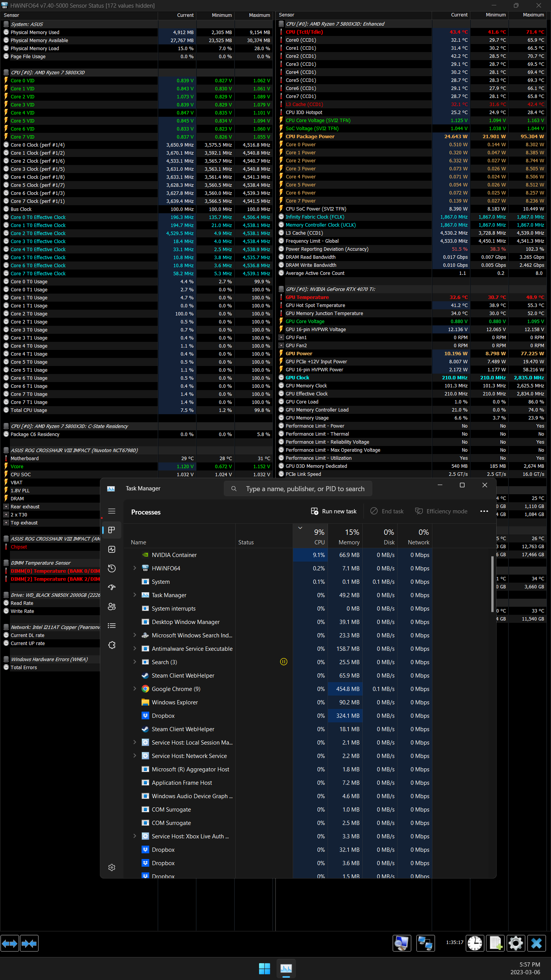Click the suspended pause icon on Search row
The height and width of the screenshot is (980, 551).
[x=284, y=662]
